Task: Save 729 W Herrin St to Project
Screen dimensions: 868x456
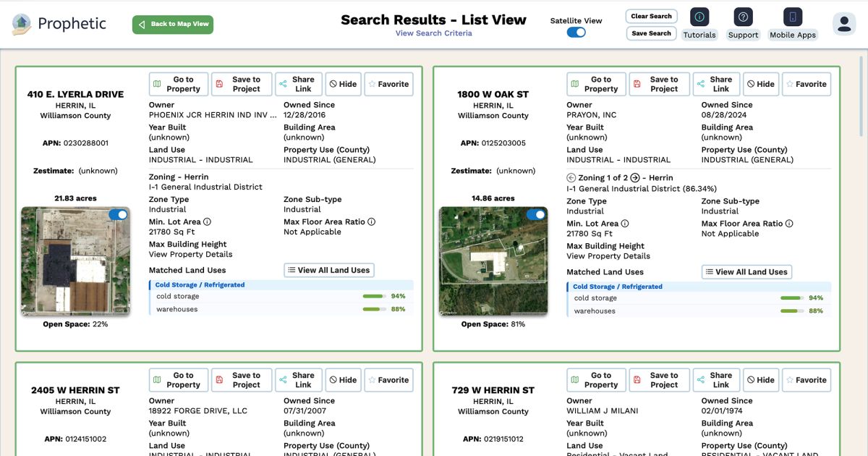Action: click(x=659, y=380)
